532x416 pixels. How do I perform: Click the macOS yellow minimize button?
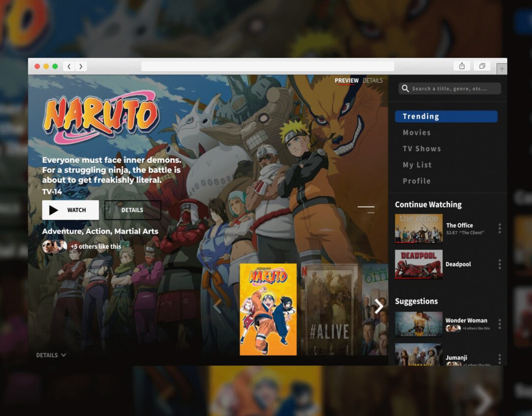pos(46,66)
